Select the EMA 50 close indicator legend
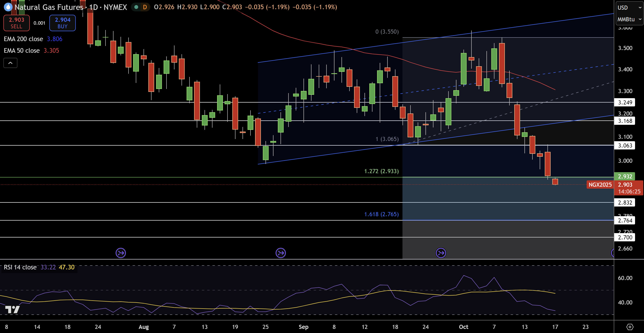 tap(22, 51)
